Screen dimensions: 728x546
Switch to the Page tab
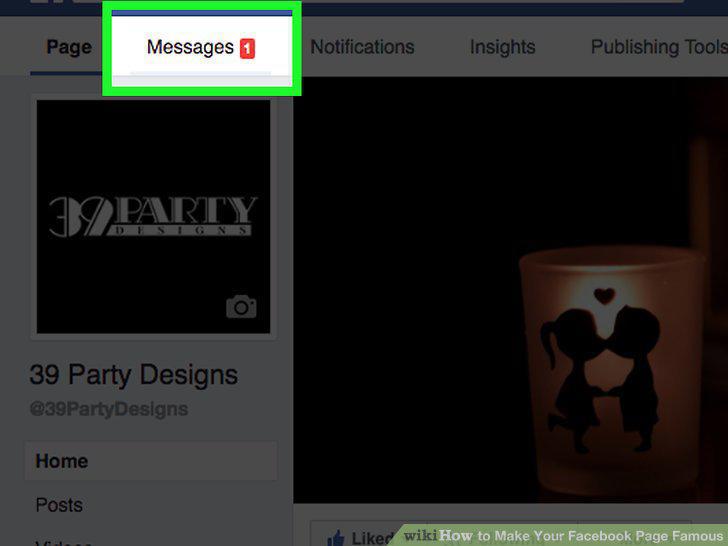69,47
